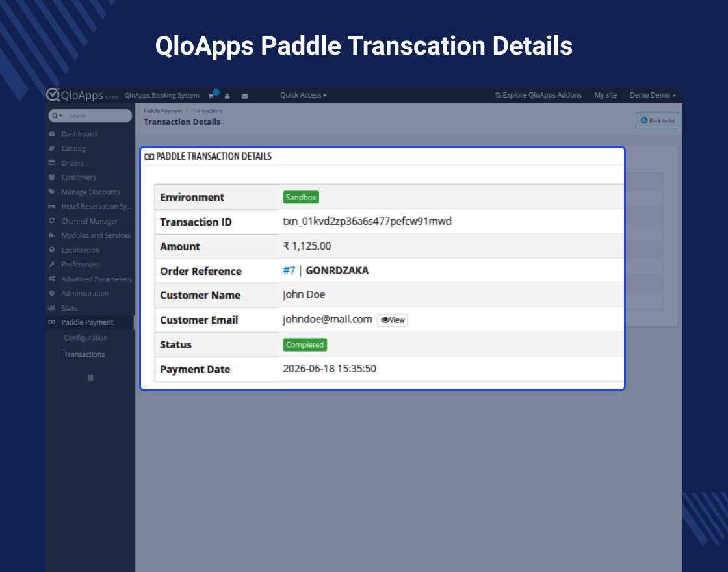Click the Hotel Reservation bed icon

pos(52,206)
